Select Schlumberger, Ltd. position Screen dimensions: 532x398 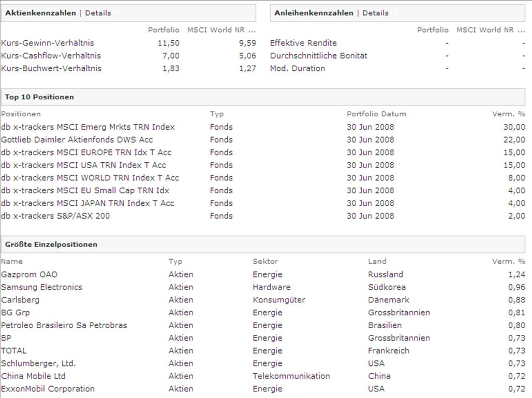coord(38,363)
